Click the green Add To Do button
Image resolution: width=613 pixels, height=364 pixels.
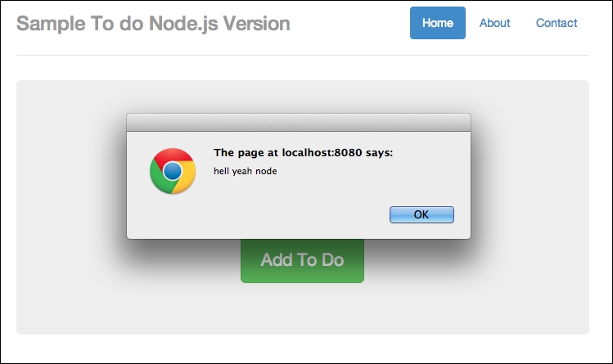click(302, 261)
